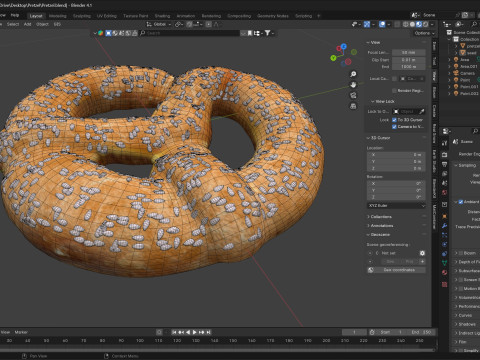Collapse the Geoscene panel
This screenshot has height=360, width=480.
(x=368, y=235)
